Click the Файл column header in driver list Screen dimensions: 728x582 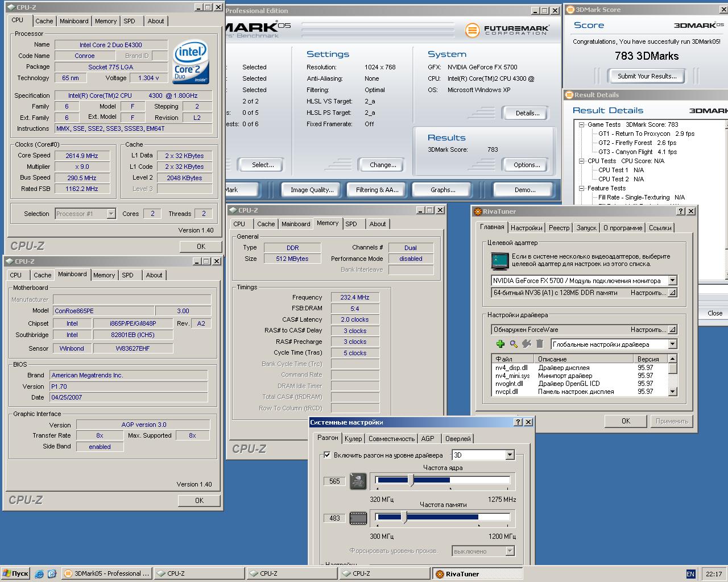point(513,359)
